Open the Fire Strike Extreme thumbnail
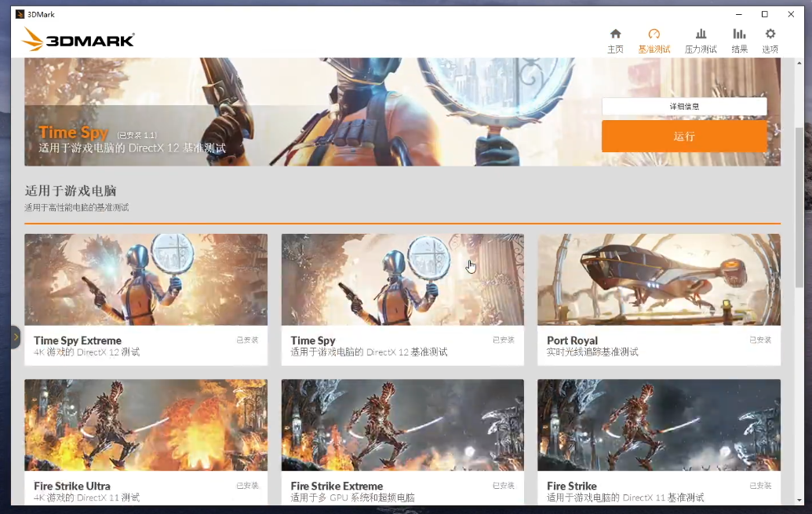 [402, 425]
